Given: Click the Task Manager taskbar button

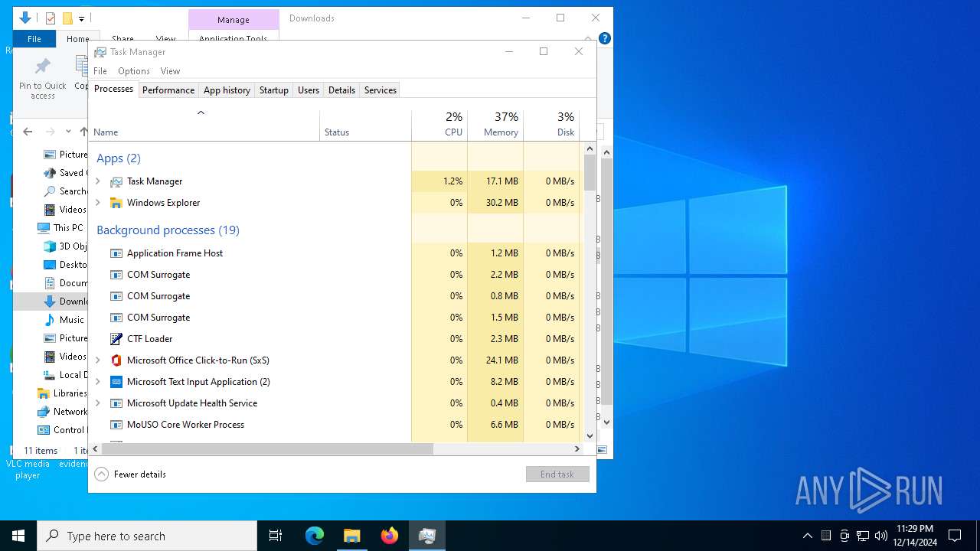Looking at the screenshot, I should click(x=427, y=536).
